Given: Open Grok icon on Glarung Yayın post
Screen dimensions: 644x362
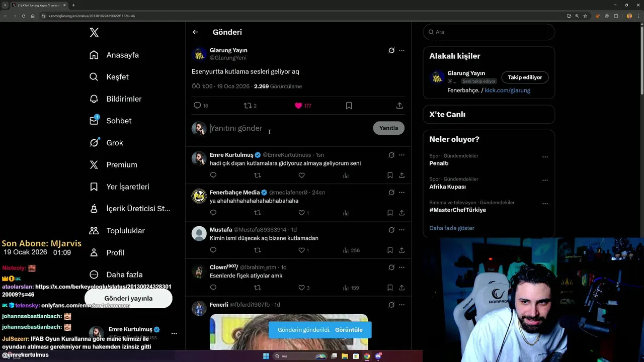Looking at the screenshot, I should click(x=391, y=50).
